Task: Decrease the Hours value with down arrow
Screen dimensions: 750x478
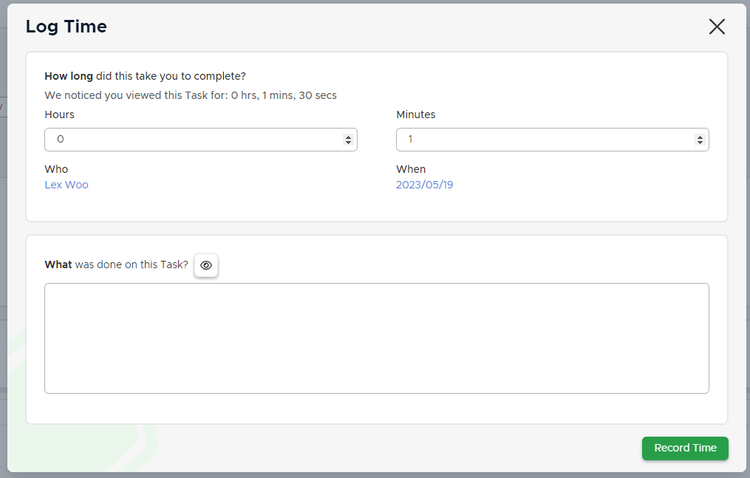Action: (348, 144)
